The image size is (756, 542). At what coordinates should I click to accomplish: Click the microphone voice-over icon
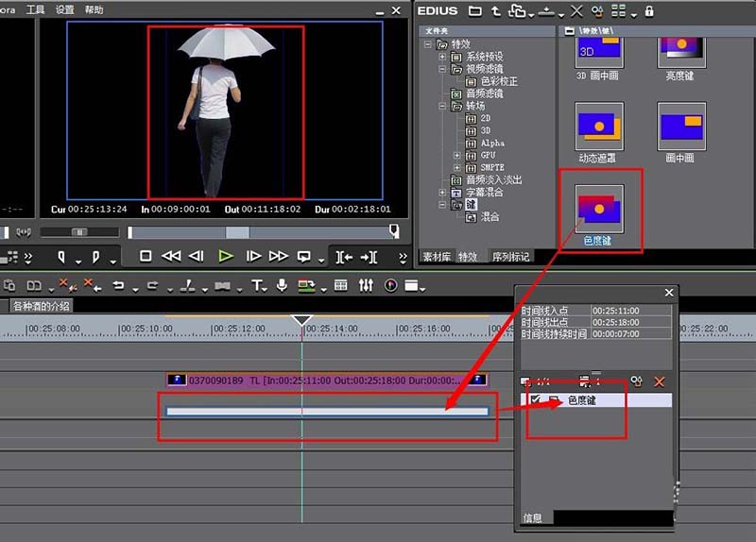tap(282, 286)
